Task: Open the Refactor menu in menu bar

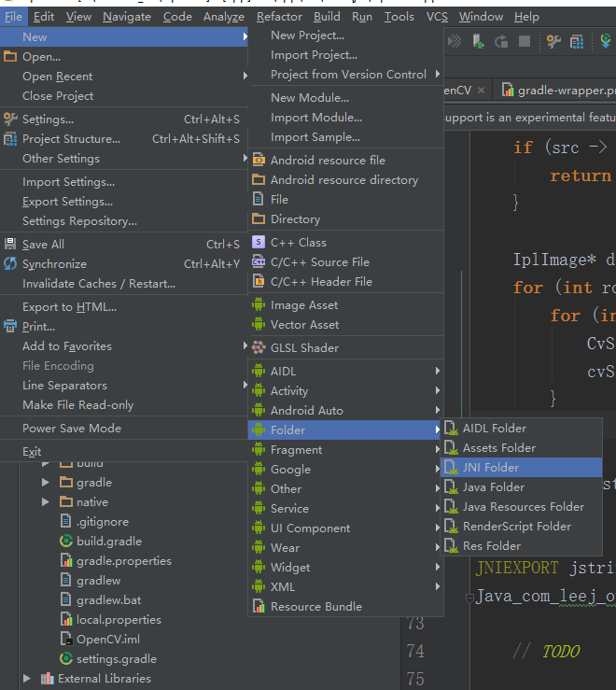Action: click(x=279, y=16)
